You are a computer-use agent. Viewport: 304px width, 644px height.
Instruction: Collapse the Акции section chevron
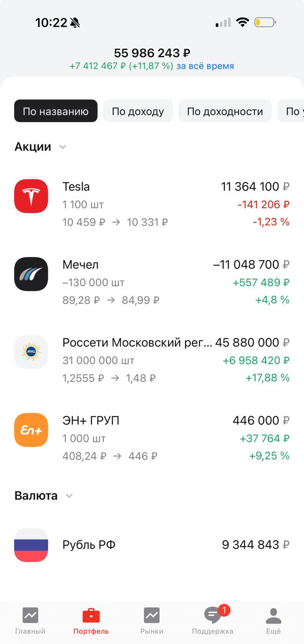63,147
